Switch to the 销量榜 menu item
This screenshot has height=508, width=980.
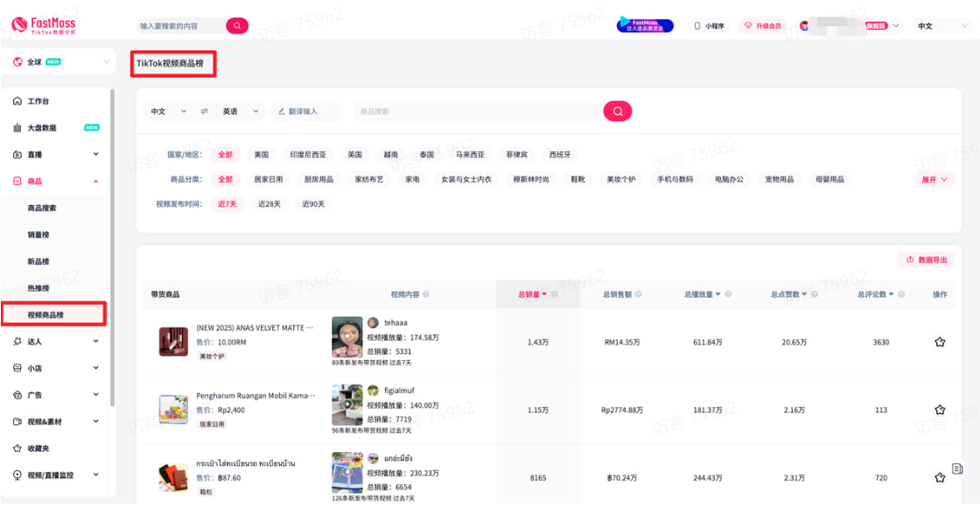click(41, 236)
